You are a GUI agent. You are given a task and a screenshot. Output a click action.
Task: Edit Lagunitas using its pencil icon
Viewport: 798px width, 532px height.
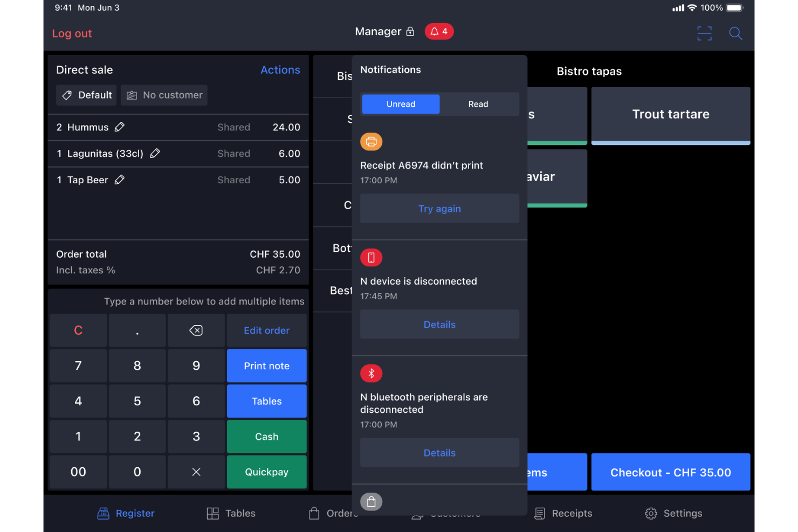[x=155, y=154]
